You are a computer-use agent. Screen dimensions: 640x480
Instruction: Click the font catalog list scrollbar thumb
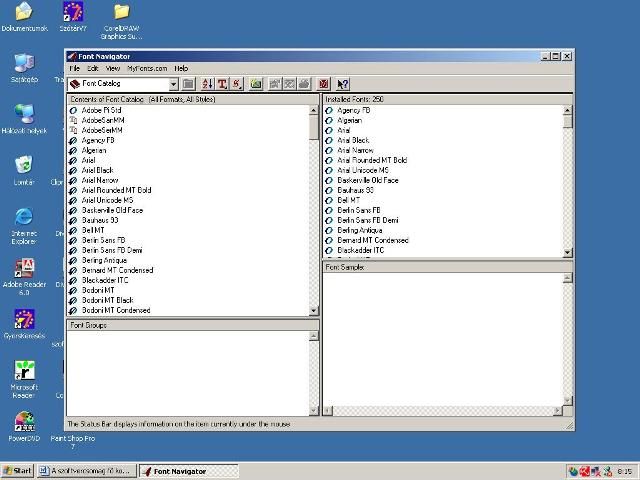314,127
